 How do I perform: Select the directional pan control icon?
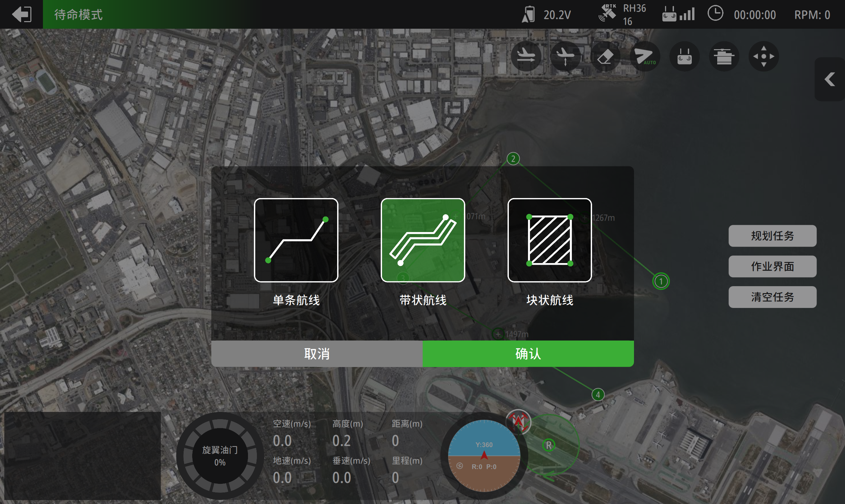(x=763, y=56)
